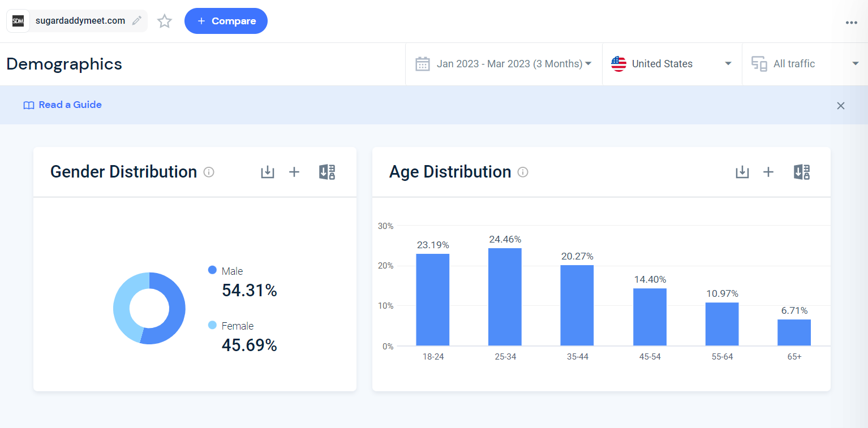Download the Gender Distribution chart
The height and width of the screenshot is (428, 868).
tap(267, 172)
